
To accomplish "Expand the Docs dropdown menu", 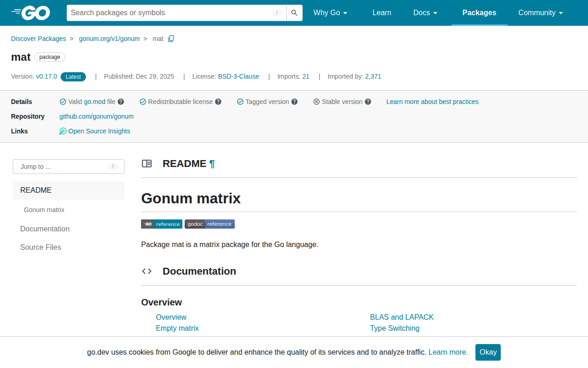I will click(x=425, y=13).
